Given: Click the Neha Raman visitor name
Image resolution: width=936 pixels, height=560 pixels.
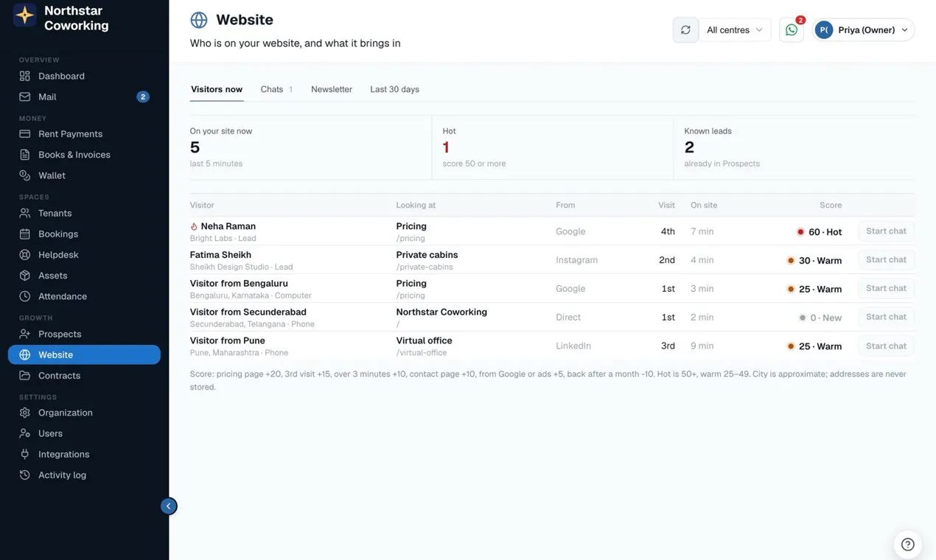Looking at the screenshot, I should pos(228,226).
